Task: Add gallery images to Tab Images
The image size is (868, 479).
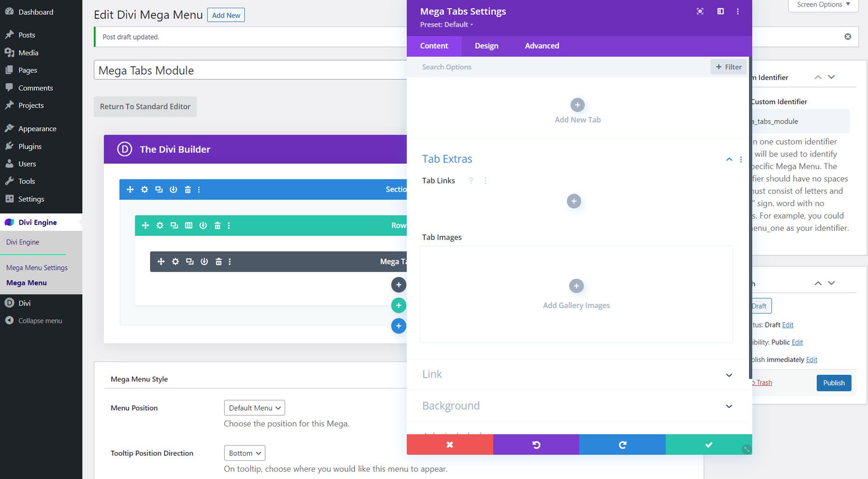Action: [576, 286]
